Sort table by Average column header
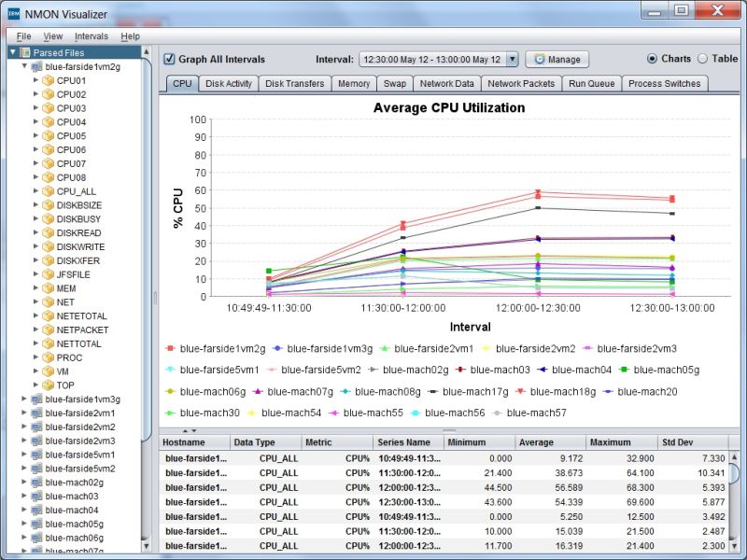This screenshot has height=560, width=747. click(550, 441)
